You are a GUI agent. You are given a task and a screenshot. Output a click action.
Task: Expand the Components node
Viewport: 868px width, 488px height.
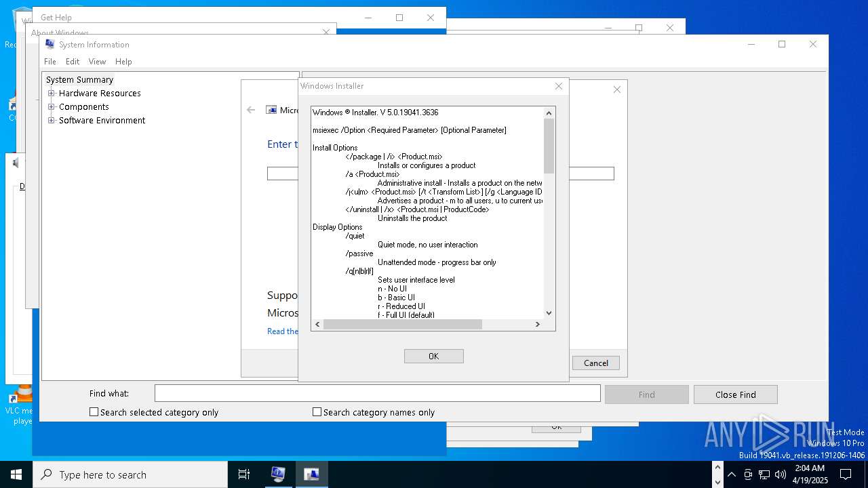(52, 106)
